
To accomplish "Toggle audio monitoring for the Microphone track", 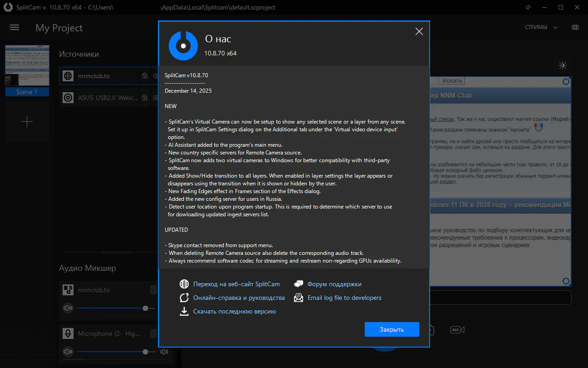I will [153, 333].
